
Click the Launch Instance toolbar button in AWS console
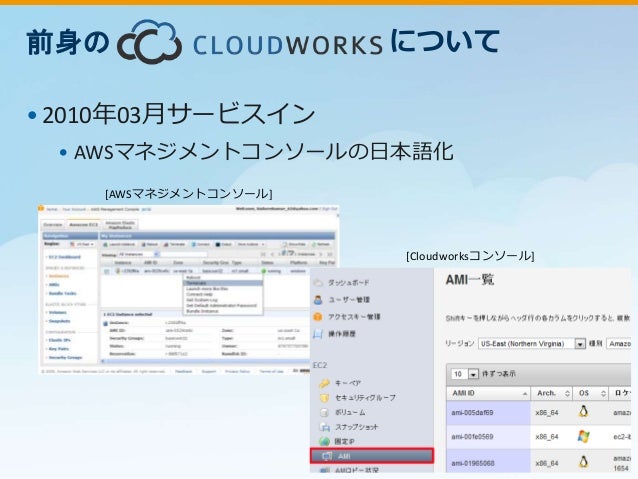tap(119, 244)
